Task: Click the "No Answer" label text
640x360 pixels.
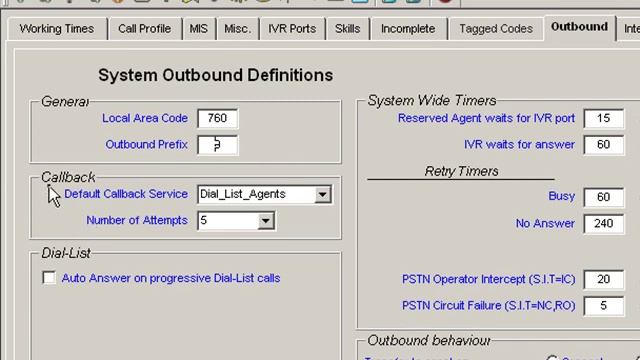Action: click(x=545, y=224)
